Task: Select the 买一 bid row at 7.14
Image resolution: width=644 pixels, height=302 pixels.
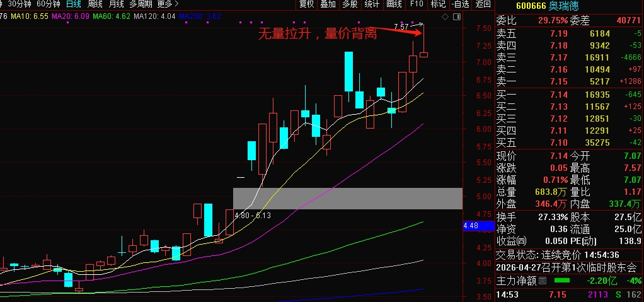Action: pyautogui.click(x=569, y=95)
